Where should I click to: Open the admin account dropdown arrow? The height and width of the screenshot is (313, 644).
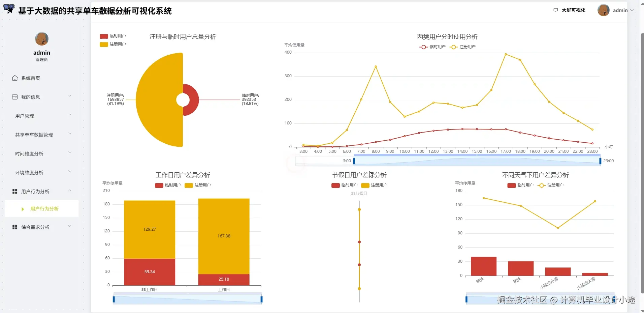pyautogui.click(x=633, y=10)
